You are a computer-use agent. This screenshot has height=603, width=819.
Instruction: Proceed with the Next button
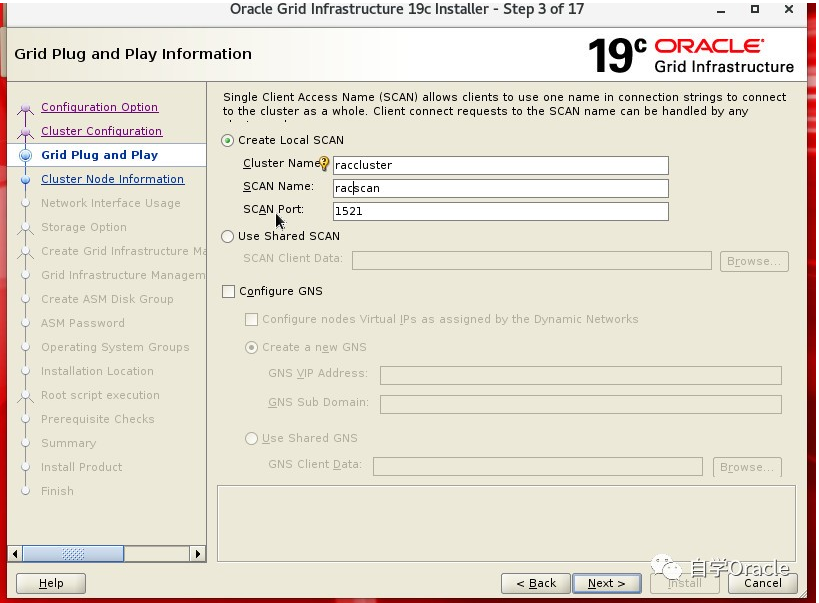coord(606,584)
